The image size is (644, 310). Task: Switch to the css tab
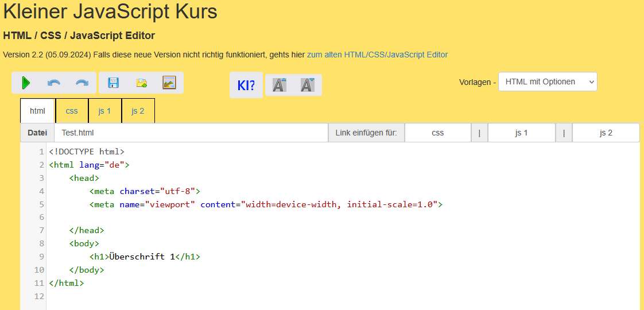click(72, 111)
